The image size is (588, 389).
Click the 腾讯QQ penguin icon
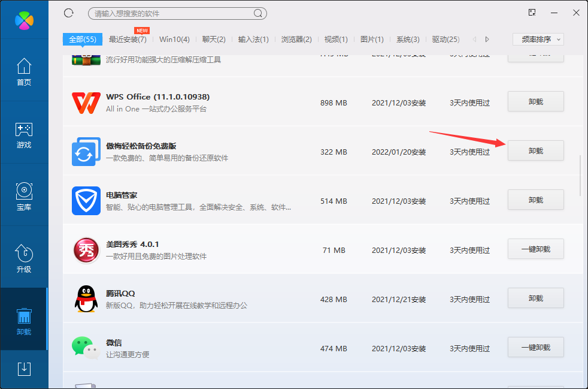(86, 299)
